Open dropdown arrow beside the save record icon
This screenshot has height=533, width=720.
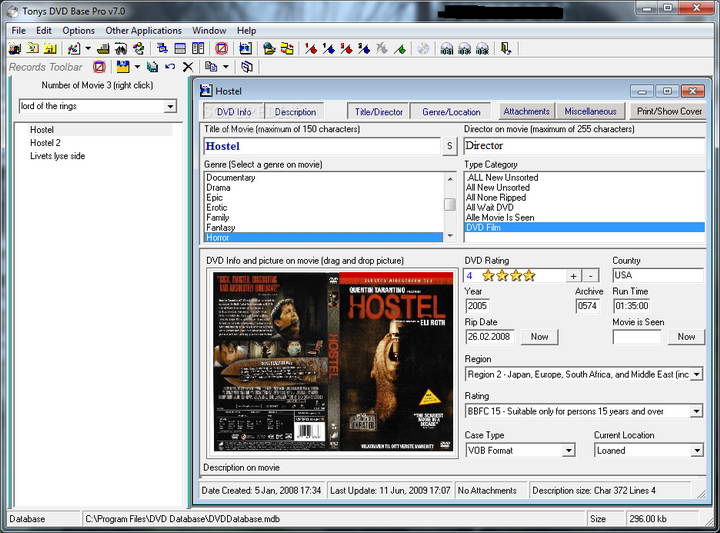(137, 67)
